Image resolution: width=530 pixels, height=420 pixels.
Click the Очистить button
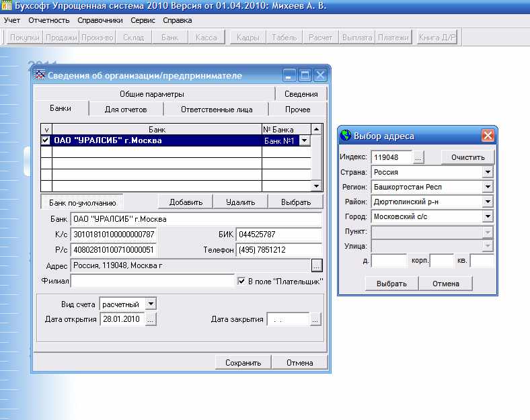pos(467,157)
